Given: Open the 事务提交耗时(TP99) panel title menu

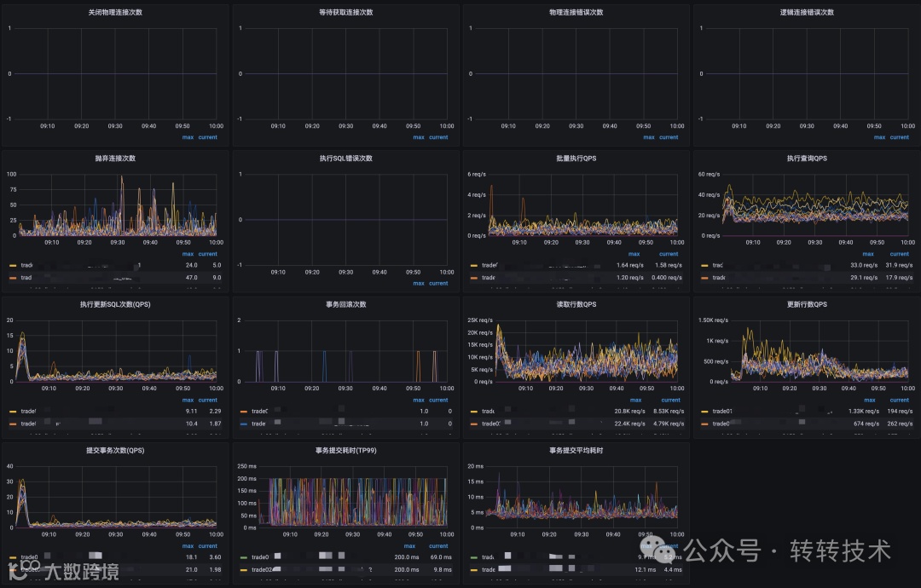Looking at the screenshot, I should [x=346, y=451].
